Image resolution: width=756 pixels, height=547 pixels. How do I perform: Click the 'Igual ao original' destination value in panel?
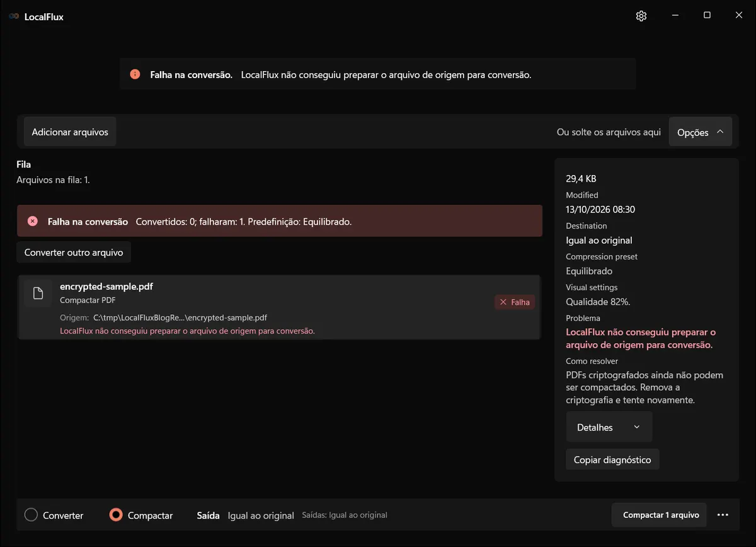tap(599, 240)
